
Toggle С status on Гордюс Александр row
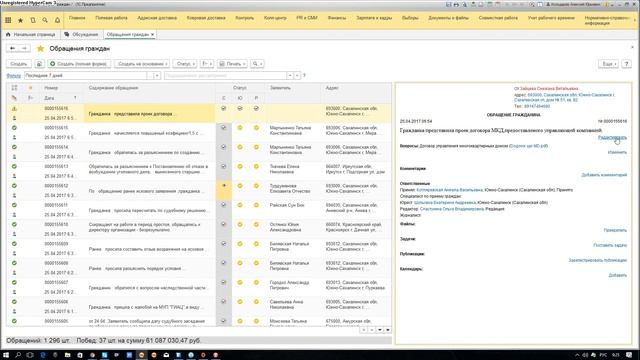click(x=224, y=282)
